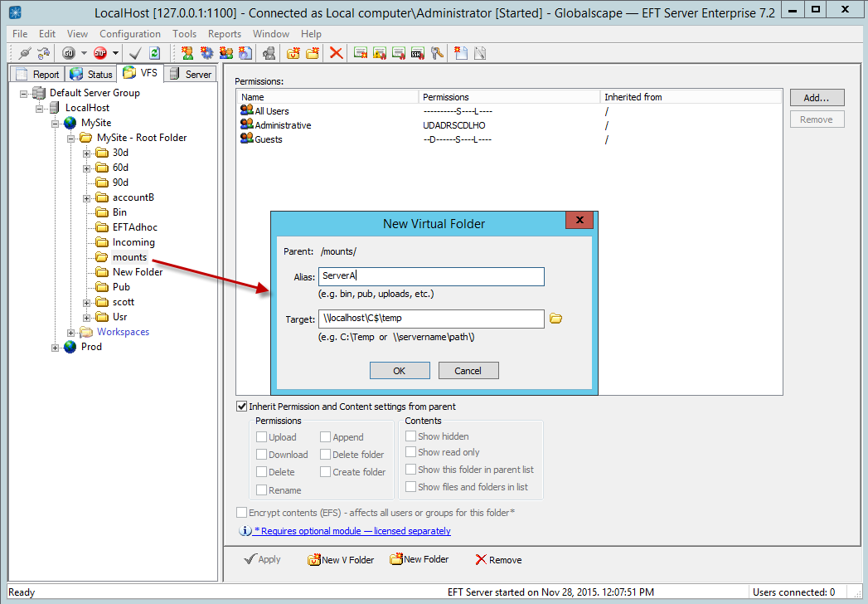Click the red X delete toolbar icon
This screenshot has height=604, width=868.
tap(336, 53)
